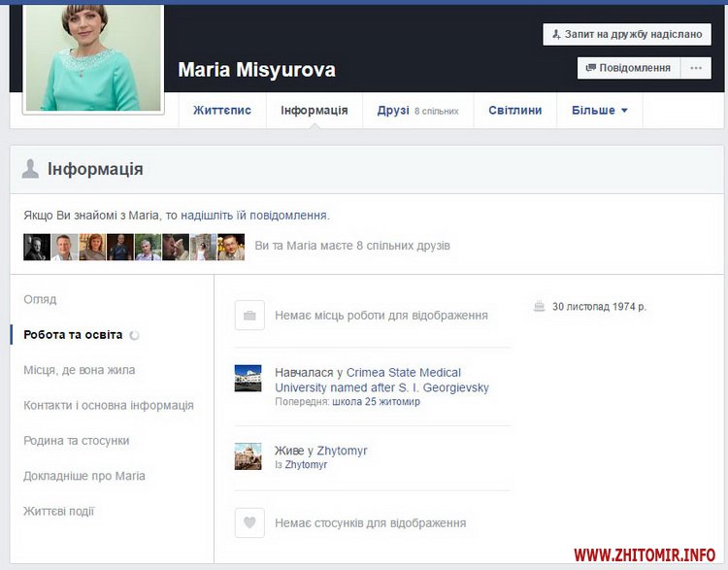
Task: Click the birthday cake icon
Action: [540, 307]
